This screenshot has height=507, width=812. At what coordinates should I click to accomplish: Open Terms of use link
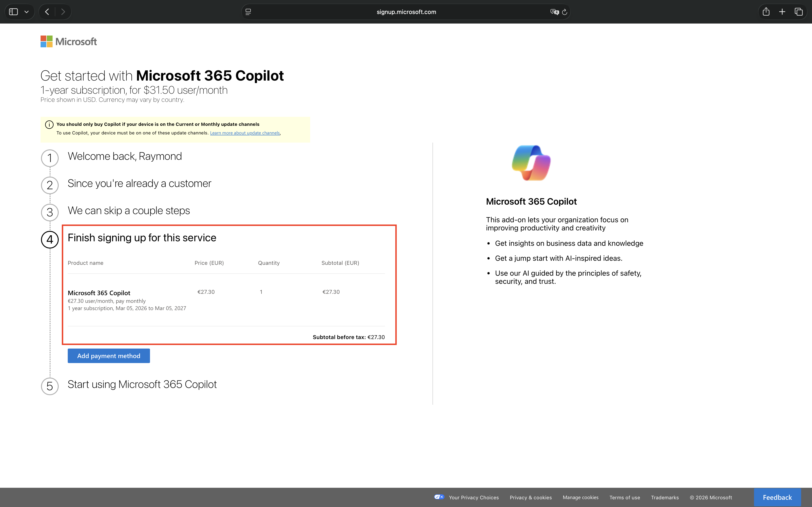[624, 497]
